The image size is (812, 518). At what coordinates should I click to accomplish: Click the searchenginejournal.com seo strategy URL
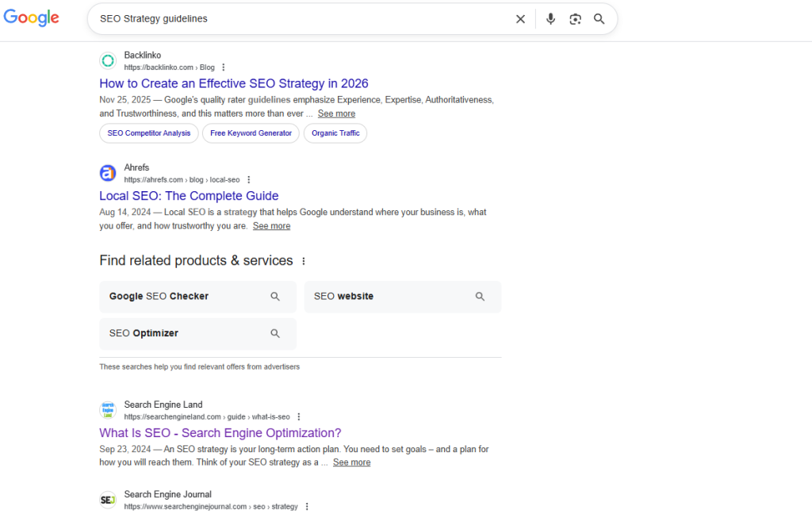(x=211, y=507)
